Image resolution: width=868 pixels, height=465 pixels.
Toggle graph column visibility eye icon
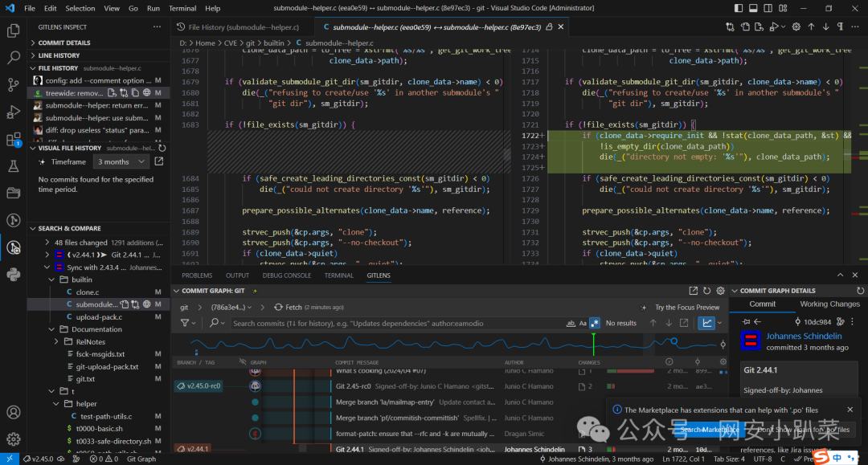243,362
